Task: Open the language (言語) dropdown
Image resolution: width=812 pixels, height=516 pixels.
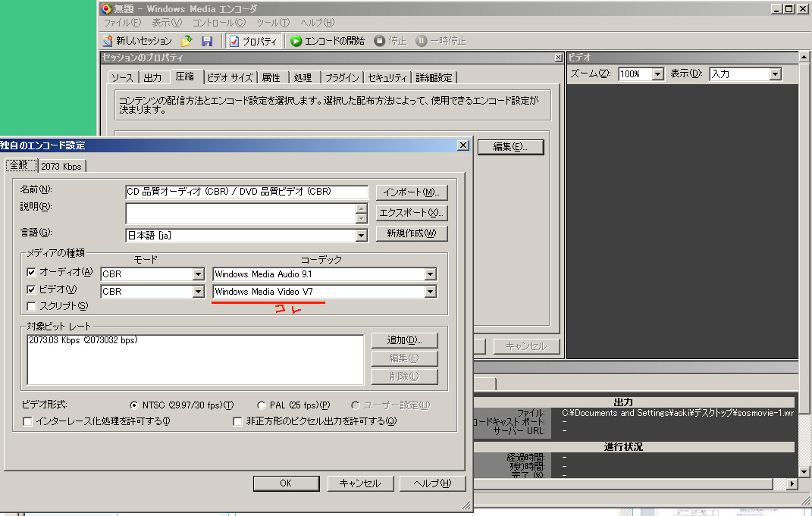Action: pos(362,236)
